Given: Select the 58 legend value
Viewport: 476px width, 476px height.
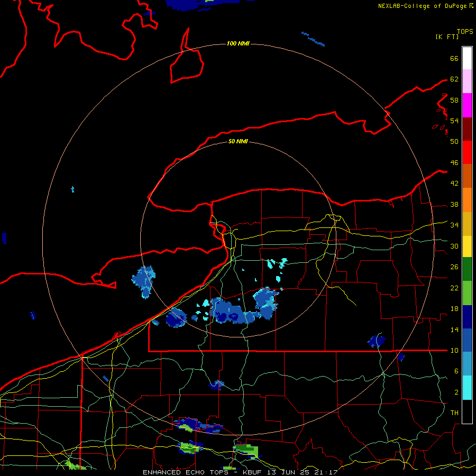Looking at the screenshot, I should 454,100.
